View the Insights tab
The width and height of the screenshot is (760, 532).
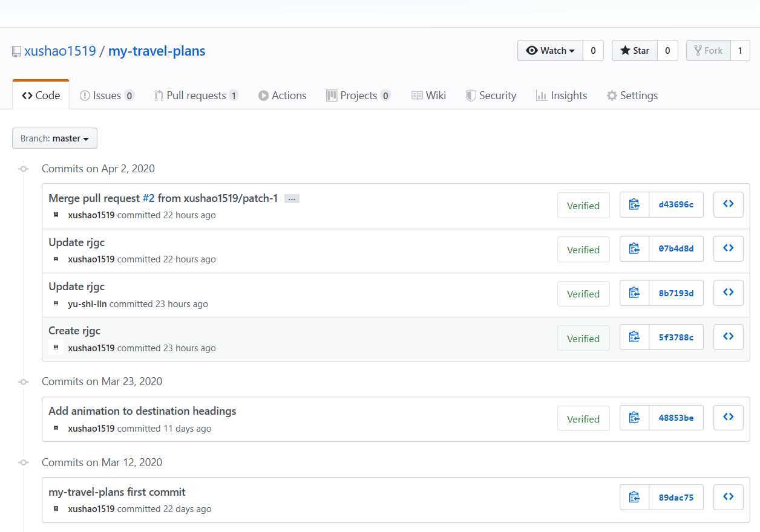562,95
